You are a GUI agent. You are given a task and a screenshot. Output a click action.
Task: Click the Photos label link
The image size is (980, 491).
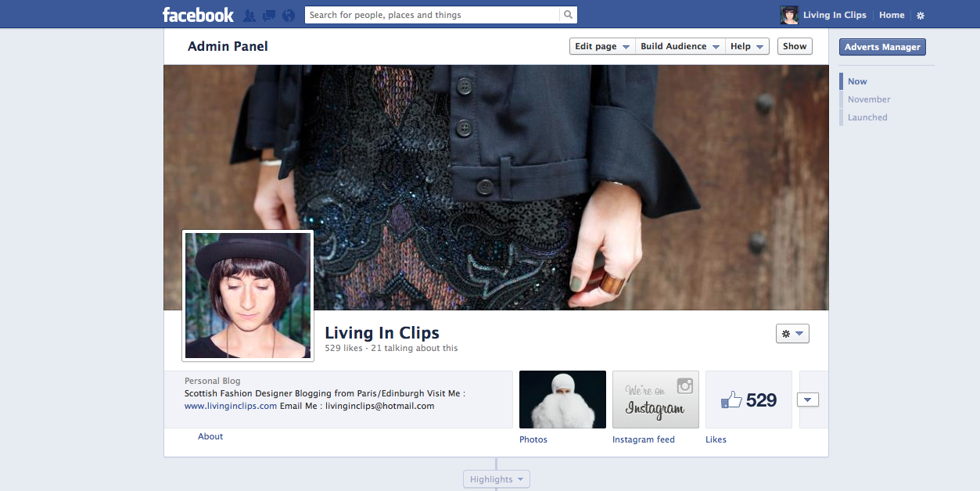pos(533,439)
